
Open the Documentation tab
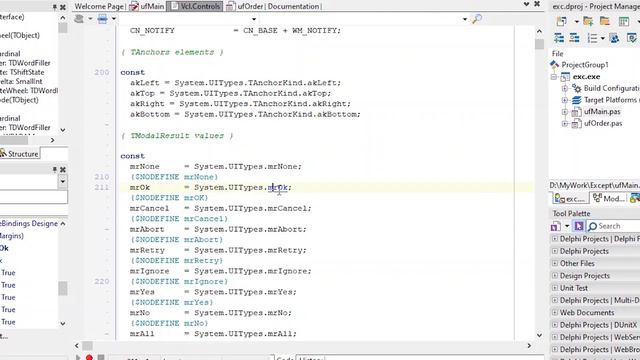tap(293, 6)
